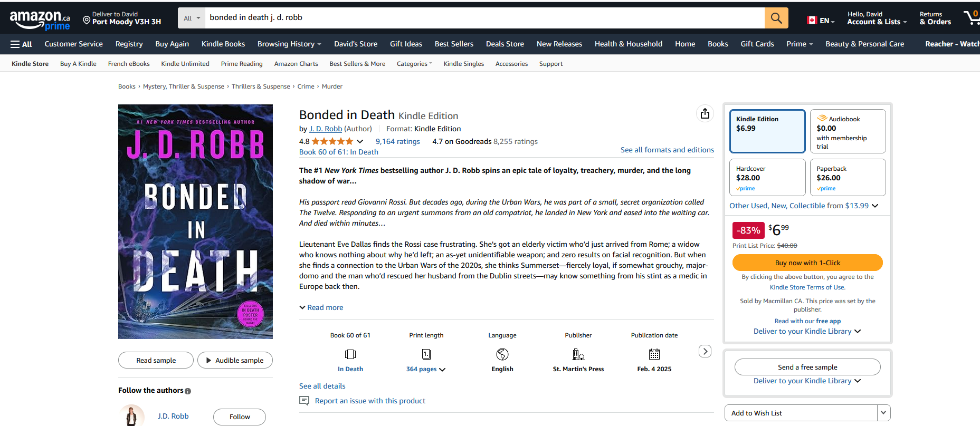Click the report issue speech bubble icon
Image resolution: width=980 pixels, height=426 pixels.
[305, 401]
